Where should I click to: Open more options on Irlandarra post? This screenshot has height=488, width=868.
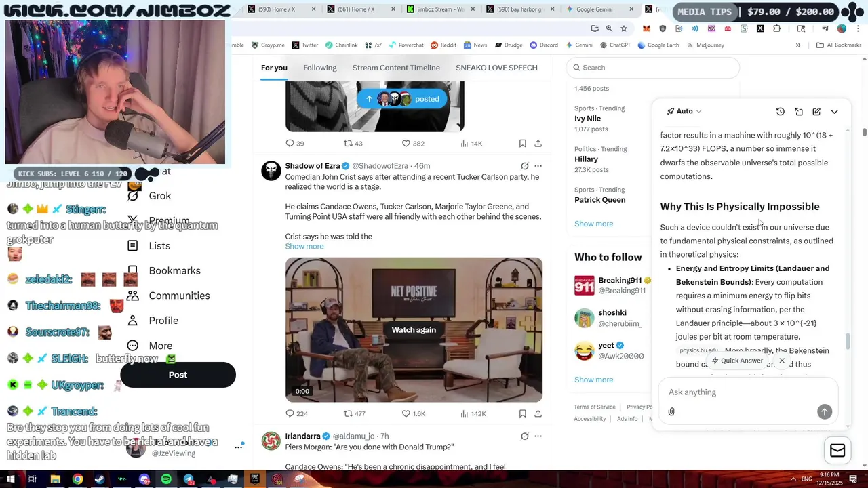pos(538,436)
